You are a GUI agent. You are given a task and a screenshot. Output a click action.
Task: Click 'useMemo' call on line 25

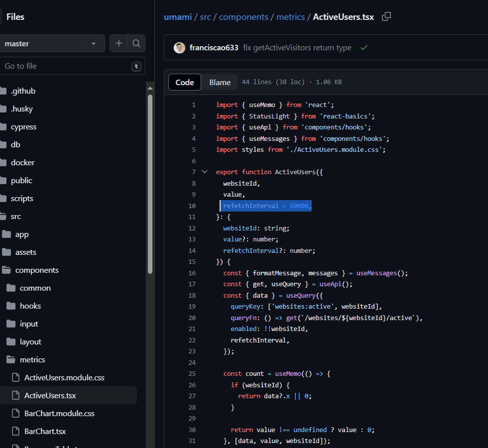(288, 374)
